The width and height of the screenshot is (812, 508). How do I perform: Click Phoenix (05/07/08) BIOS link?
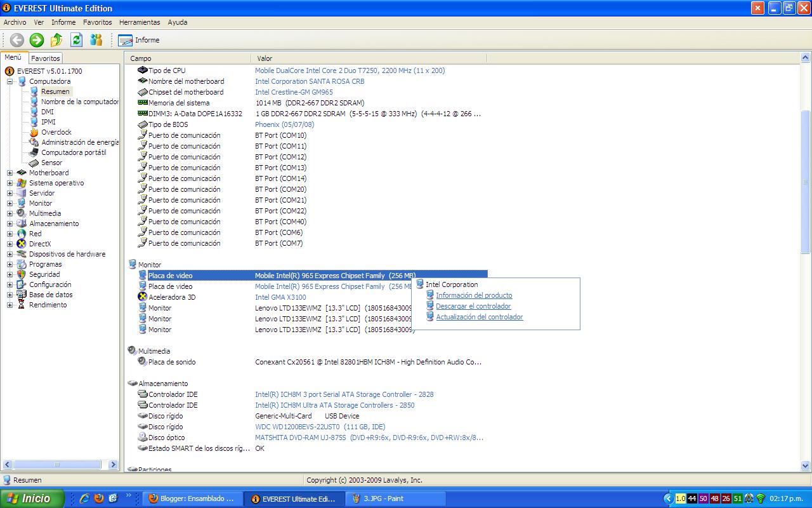(284, 124)
